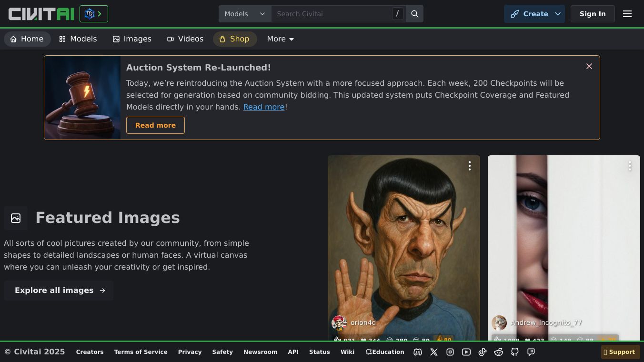
Task: Visit the TikTok icon link
Action: pyautogui.click(x=483, y=352)
